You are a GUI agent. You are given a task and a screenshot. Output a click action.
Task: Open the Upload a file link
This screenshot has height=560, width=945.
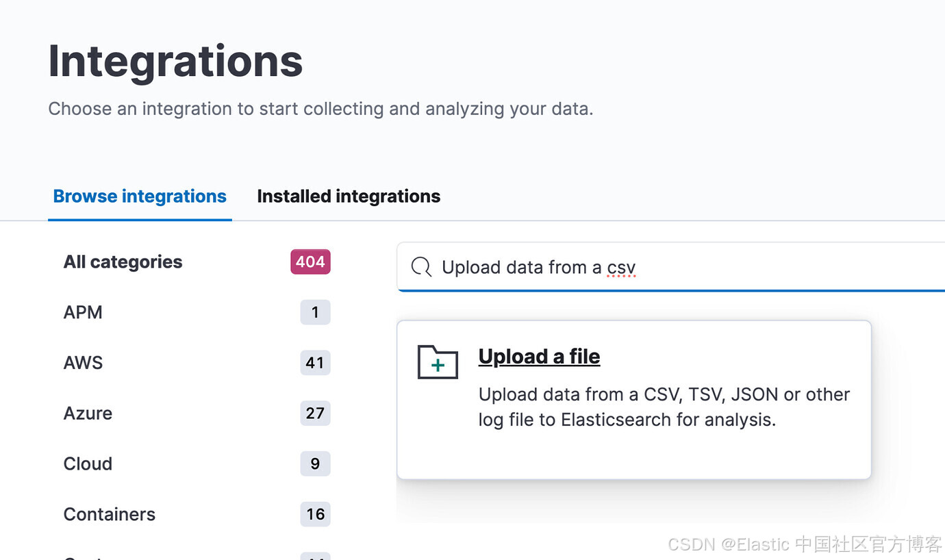(x=539, y=357)
